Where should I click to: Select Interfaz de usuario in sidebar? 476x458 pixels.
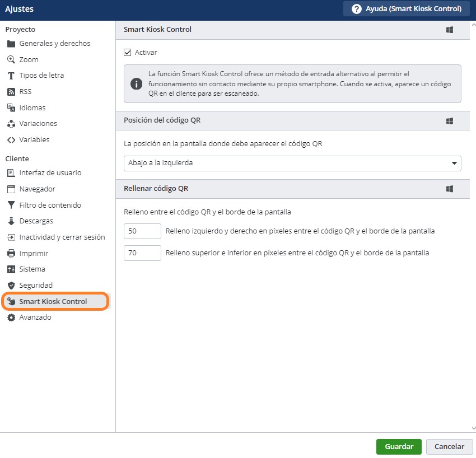tap(50, 173)
